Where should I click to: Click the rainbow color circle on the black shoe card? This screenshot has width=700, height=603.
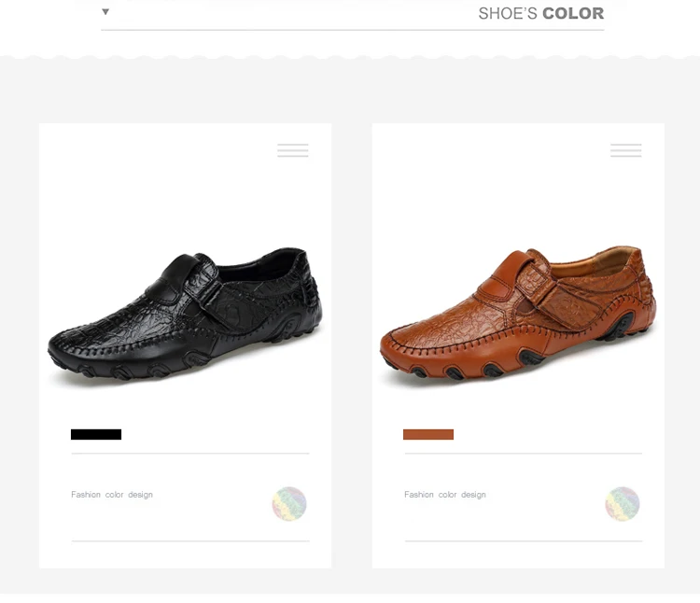pyautogui.click(x=289, y=503)
